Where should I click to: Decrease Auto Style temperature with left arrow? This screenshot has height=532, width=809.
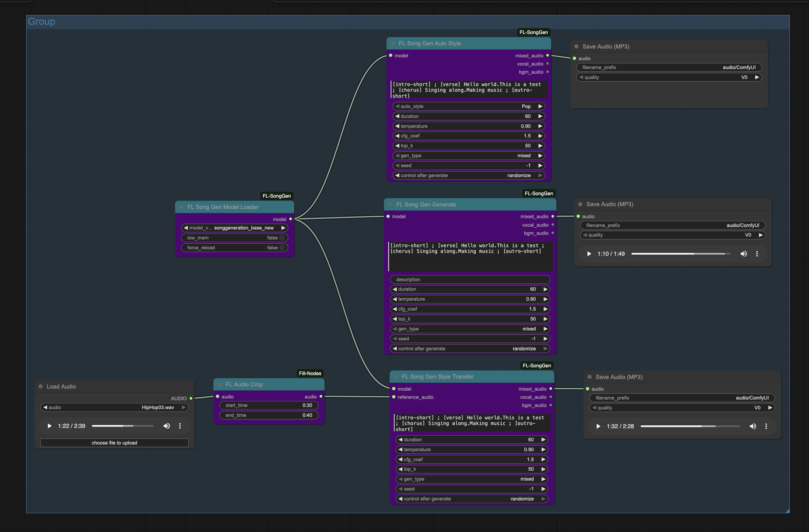pos(397,126)
